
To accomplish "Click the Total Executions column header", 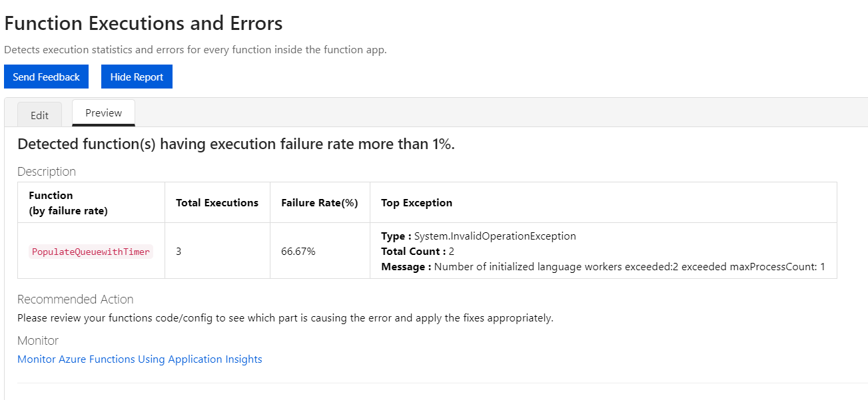I will (x=217, y=202).
